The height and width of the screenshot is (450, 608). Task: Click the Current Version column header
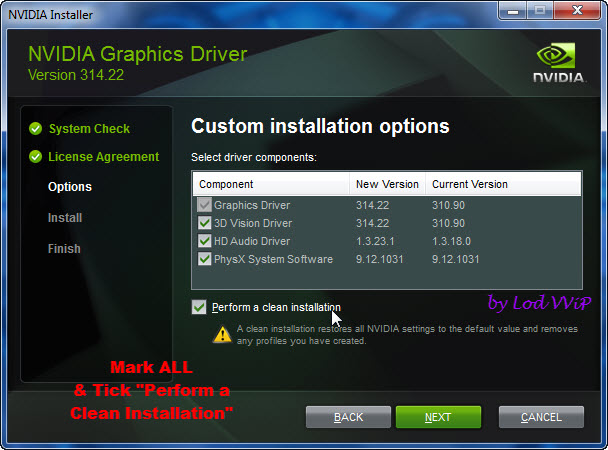503,184
